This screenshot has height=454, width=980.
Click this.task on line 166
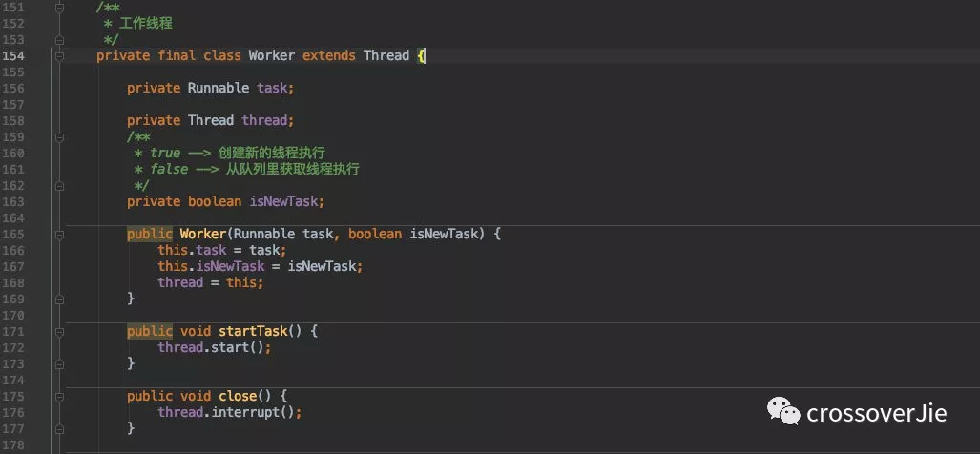[x=191, y=251]
